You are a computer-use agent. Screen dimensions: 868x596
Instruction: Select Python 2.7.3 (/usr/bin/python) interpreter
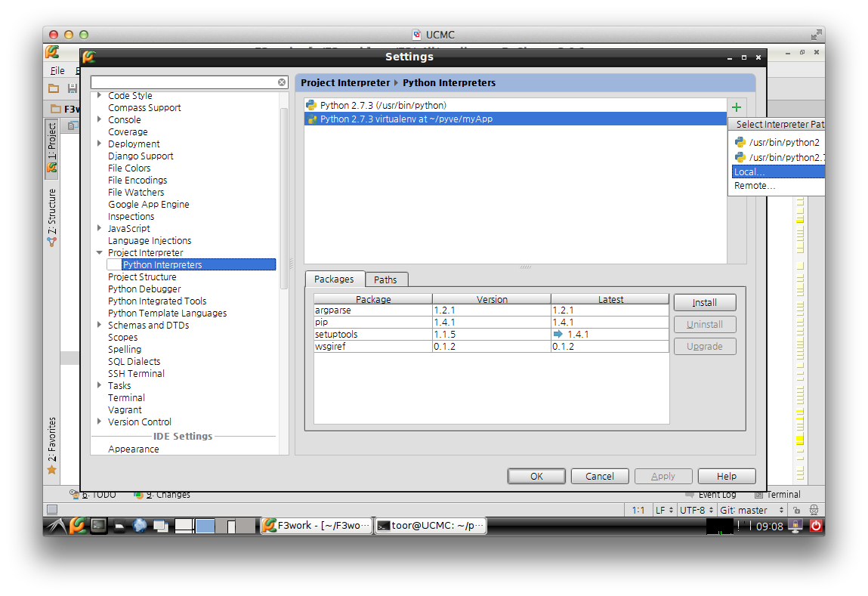(514, 105)
